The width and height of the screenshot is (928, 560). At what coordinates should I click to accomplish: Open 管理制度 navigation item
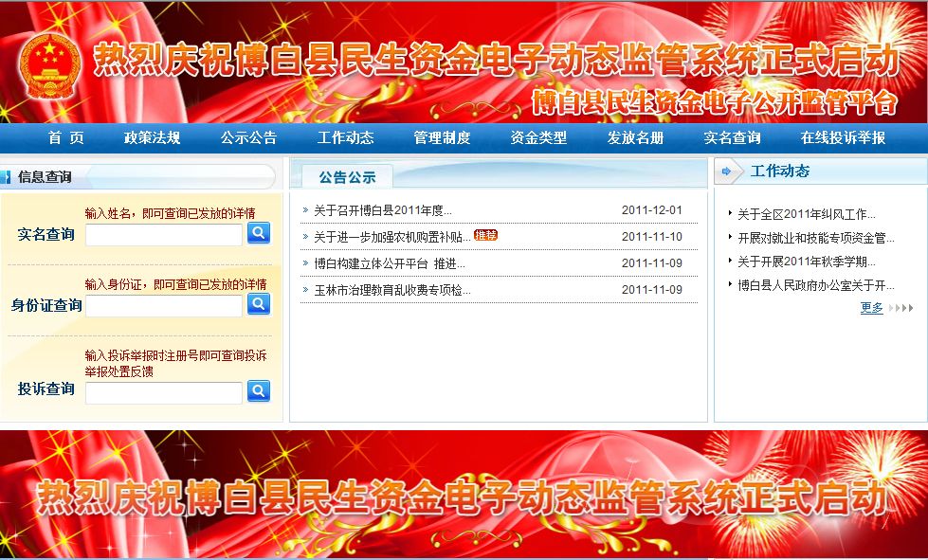point(442,137)
